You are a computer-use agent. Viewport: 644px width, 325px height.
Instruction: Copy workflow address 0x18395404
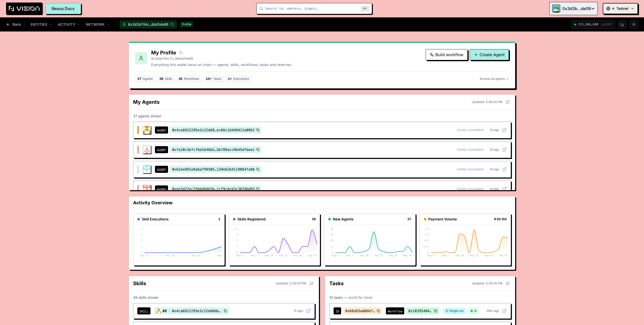(x=436, y=311)
